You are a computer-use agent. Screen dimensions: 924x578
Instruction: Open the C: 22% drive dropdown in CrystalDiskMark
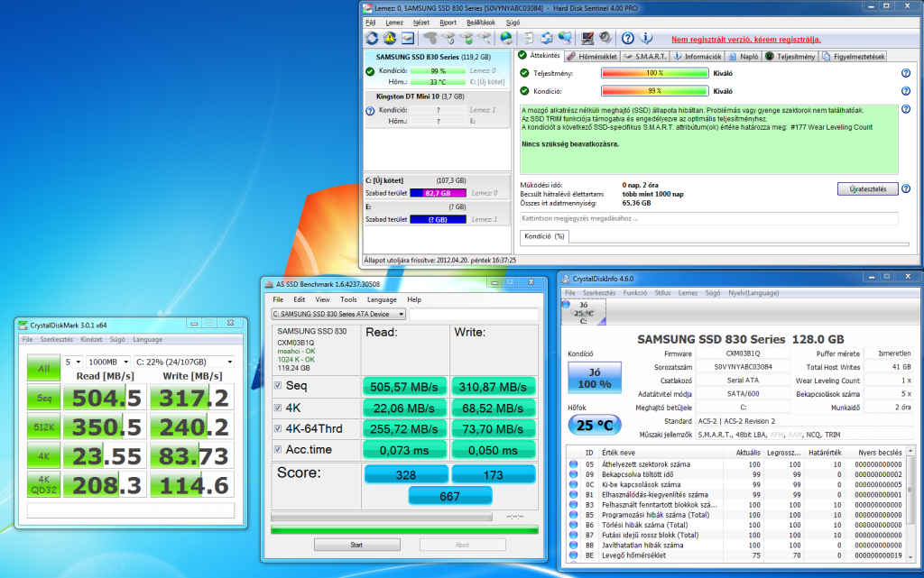coord(184,362)
